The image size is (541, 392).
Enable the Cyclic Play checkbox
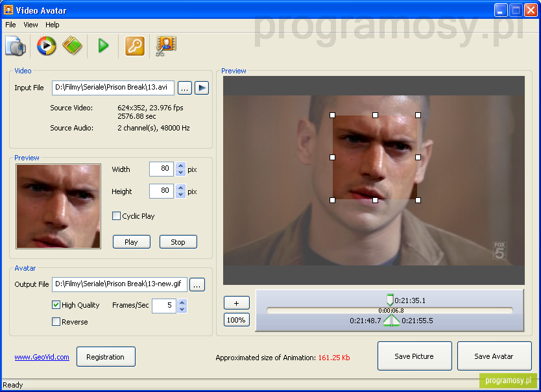tap(116, 216)
